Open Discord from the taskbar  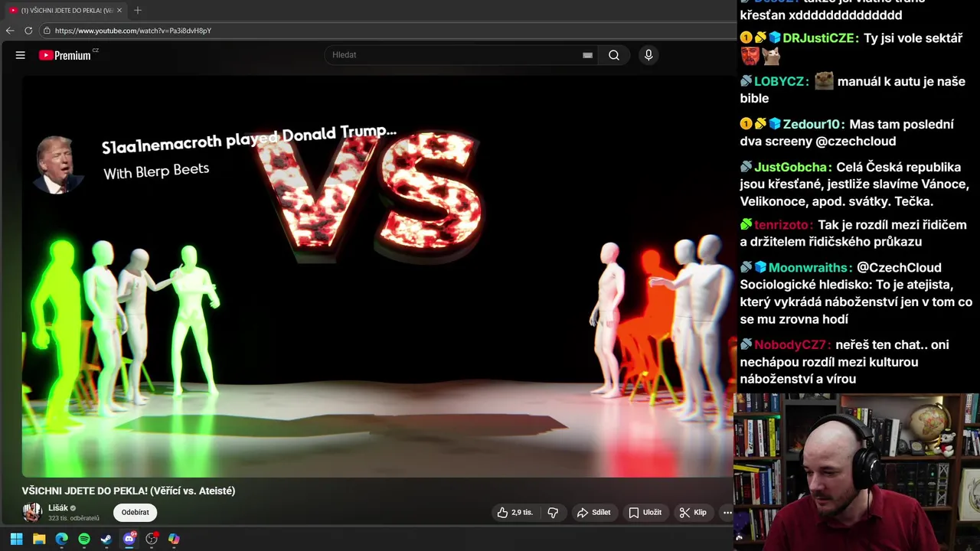tap(129, 539)
